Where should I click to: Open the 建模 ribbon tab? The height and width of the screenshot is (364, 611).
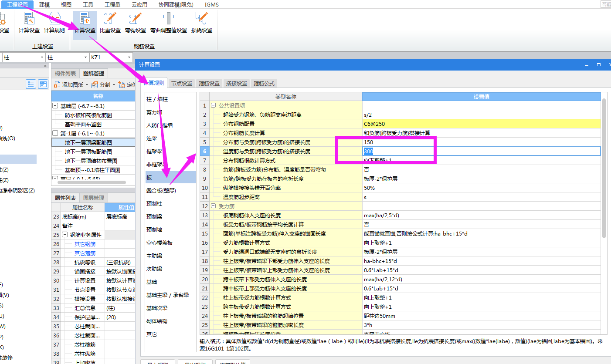click(44, 4)
